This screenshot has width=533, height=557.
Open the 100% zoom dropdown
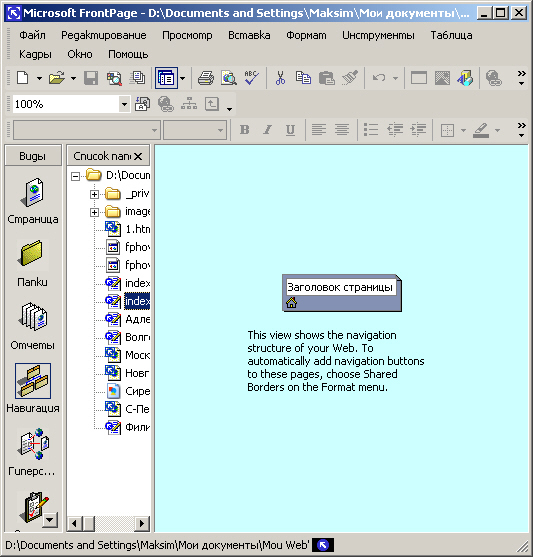[x=124, y=104]
